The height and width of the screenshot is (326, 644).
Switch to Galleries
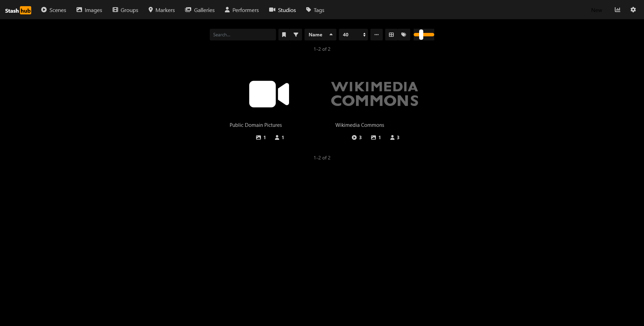pos(200,10)
